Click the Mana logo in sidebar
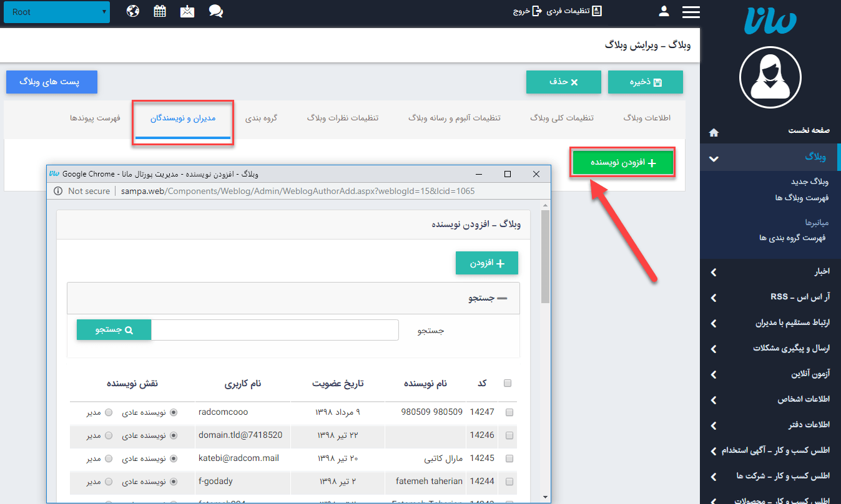This screenshot has width=841, height=504. pyautogui.click(x=770, y=22)
